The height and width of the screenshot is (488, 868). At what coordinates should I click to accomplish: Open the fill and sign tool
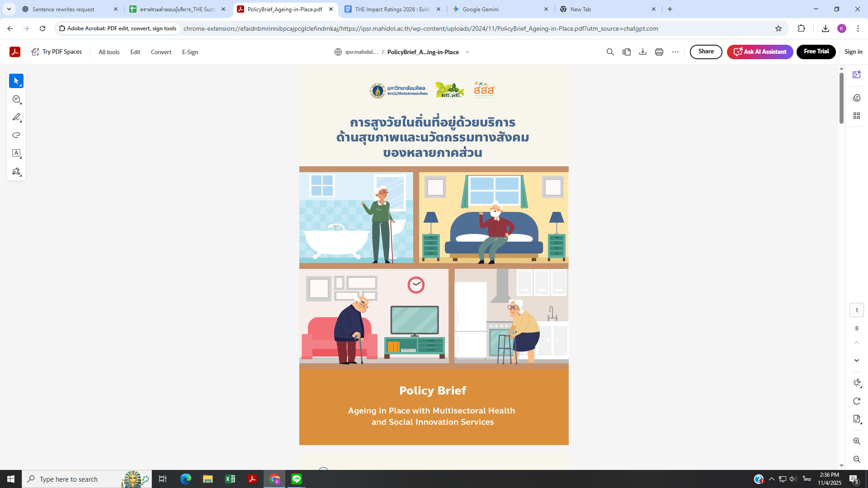(x=16, y=172)
